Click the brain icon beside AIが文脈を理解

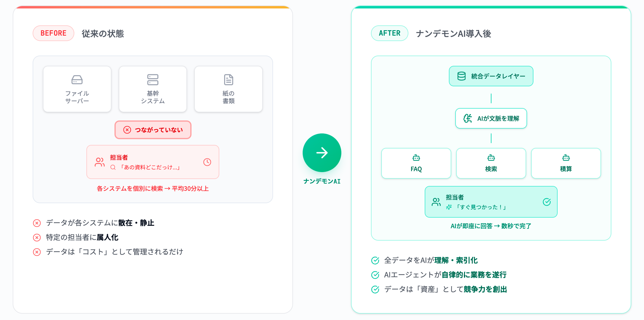tap(468, 118)
